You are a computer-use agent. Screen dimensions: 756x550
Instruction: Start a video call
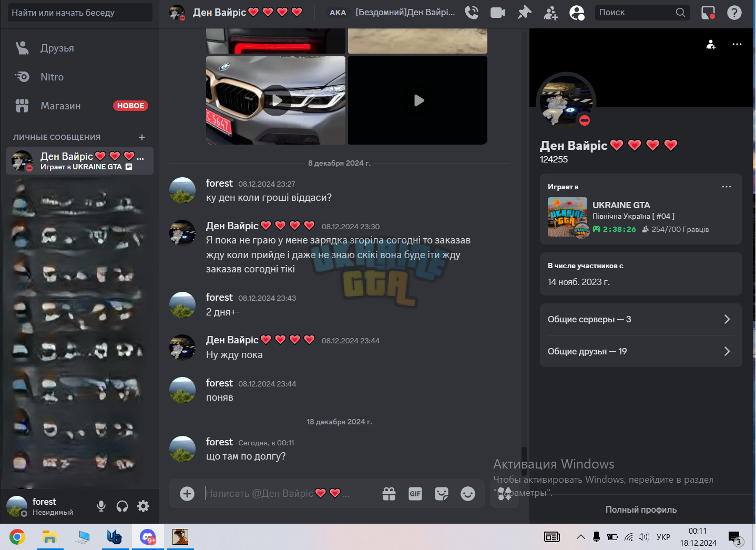(x=498, y=13)
